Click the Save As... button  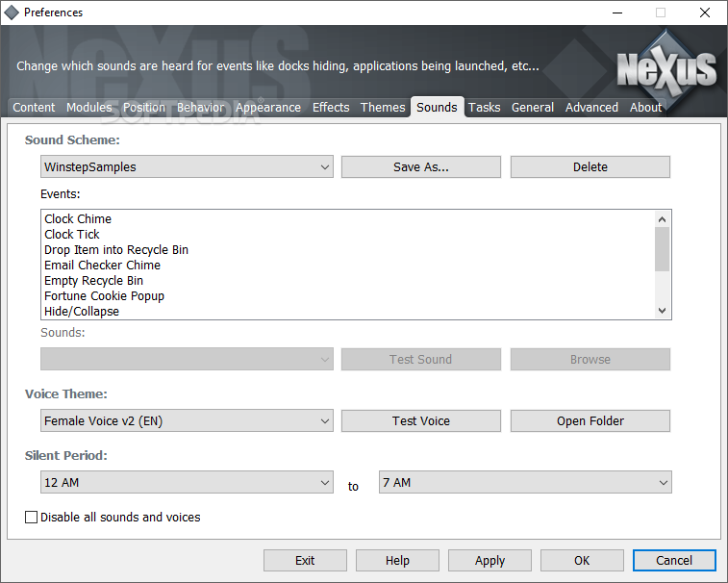coord(420,166)
